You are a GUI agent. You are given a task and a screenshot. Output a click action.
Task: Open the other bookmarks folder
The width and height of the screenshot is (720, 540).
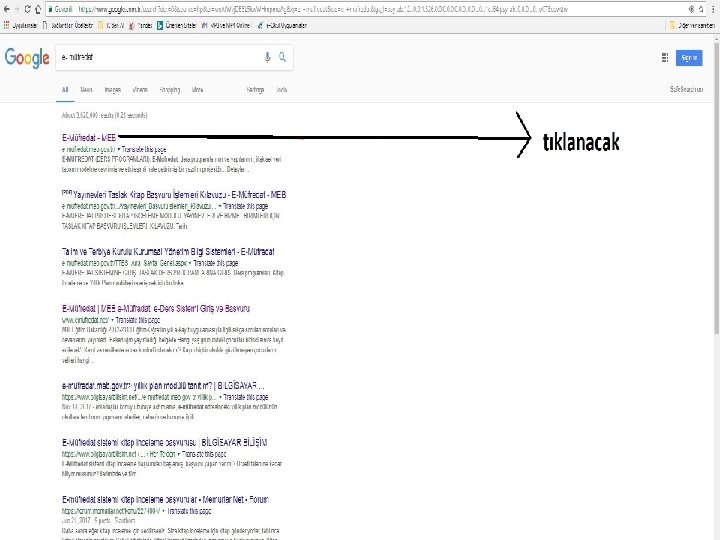692,25
